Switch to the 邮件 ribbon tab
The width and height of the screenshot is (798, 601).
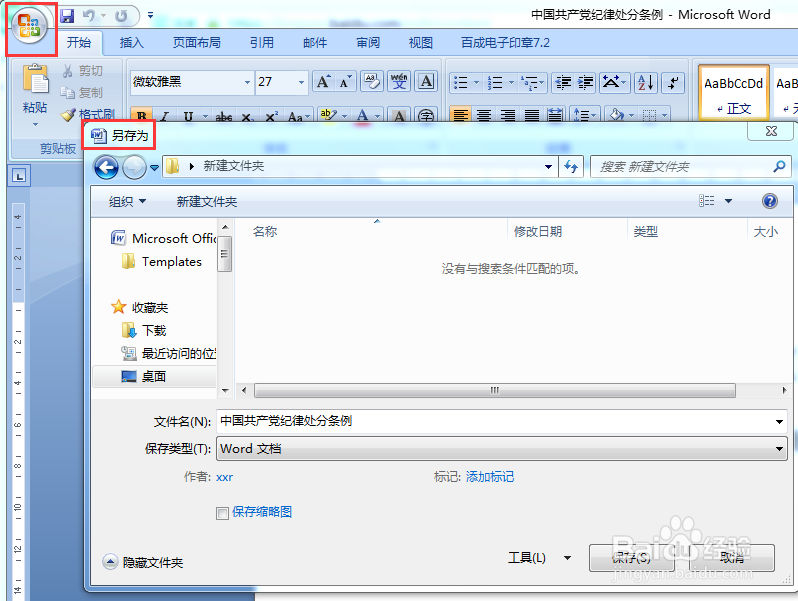coord(315,43)
